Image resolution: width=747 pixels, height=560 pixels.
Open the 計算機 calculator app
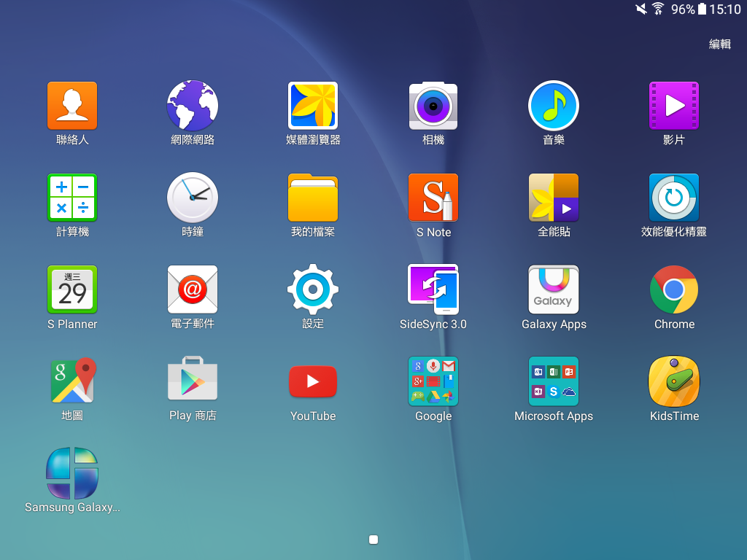(72, 198)
